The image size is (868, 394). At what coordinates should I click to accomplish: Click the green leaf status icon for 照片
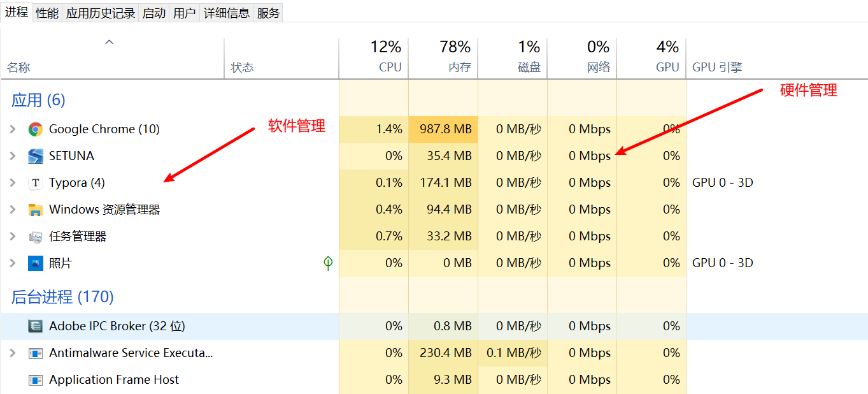(x=328, y=263)
